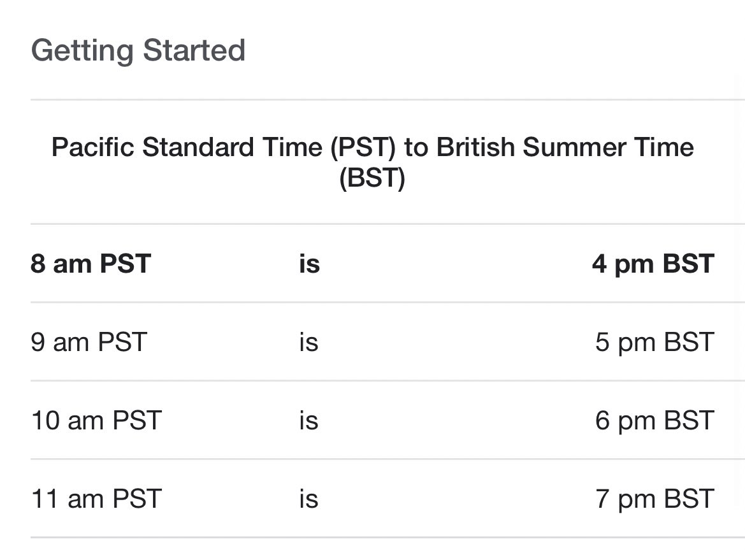Click the (BST) text in the title
745x560 pixels.
372,178
